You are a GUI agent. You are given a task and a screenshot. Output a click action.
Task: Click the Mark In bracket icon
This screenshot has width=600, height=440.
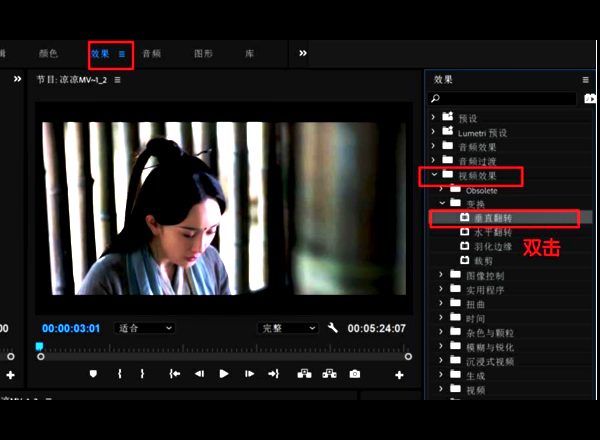(x=120, y=374)
